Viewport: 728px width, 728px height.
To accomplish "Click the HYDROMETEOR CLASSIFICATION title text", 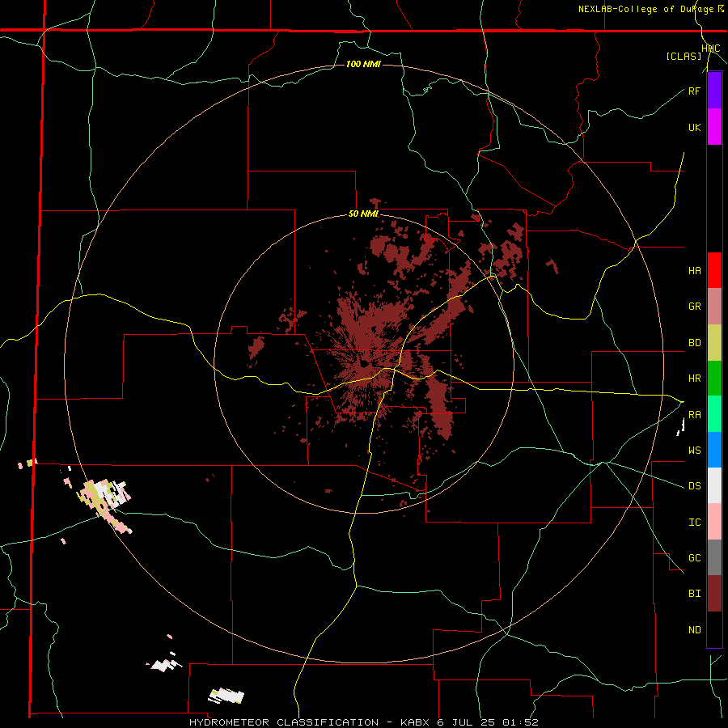I will click(x=284, y=722).
